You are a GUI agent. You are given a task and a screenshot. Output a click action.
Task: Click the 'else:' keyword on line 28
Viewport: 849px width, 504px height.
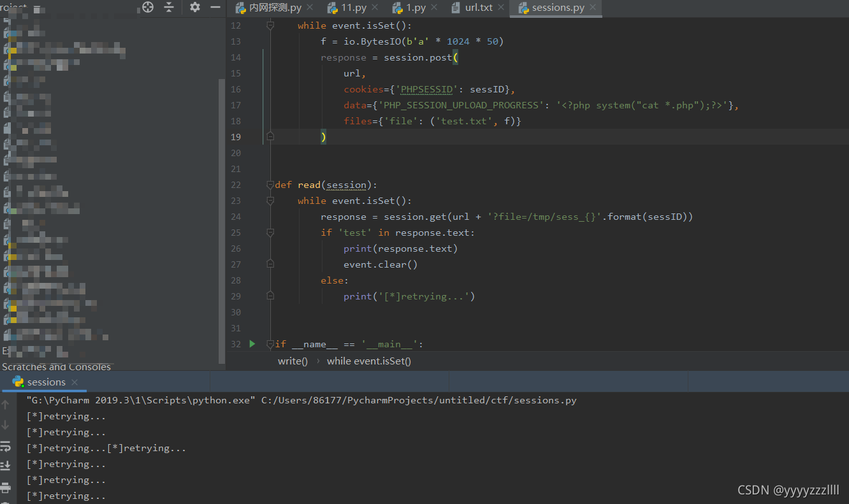click(335, 280)
